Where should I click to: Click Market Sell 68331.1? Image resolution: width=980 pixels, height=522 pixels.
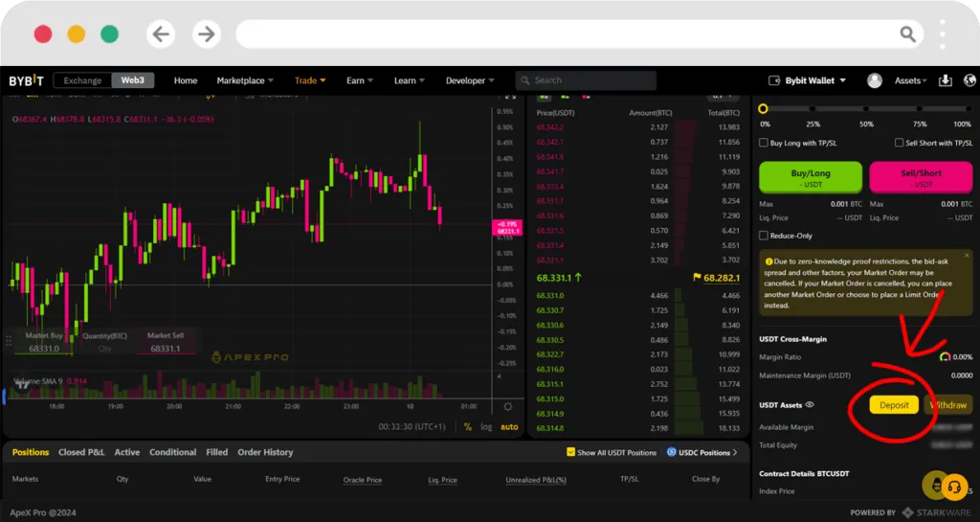(165, 342)
